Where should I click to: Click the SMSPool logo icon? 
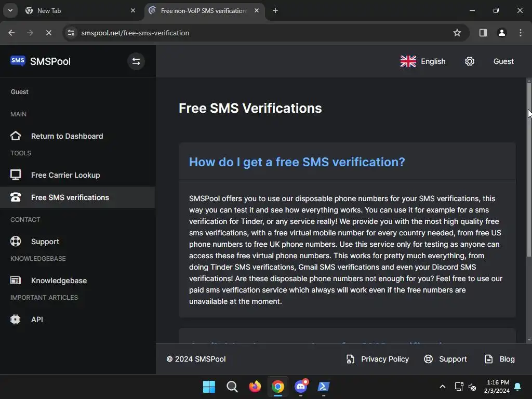tap(18, 61)
